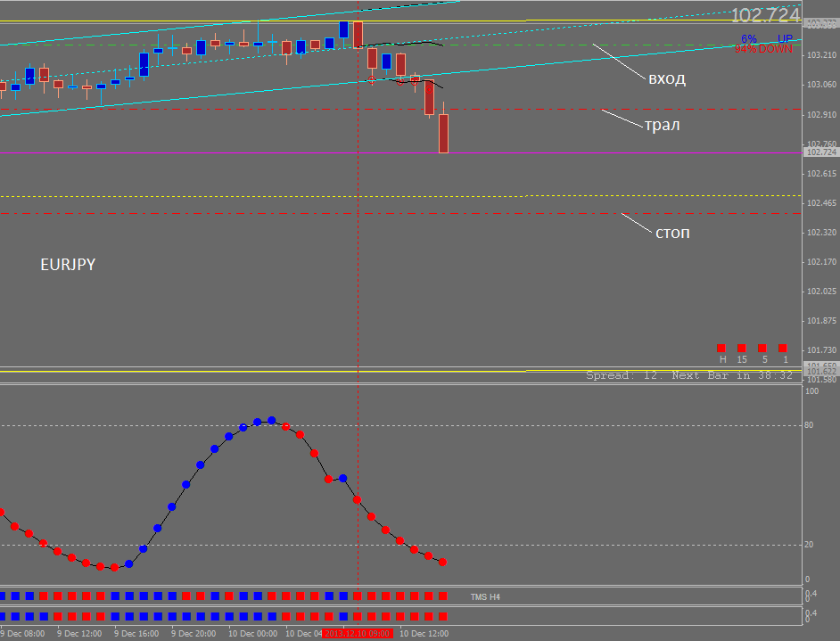Select the "стоп" annotation label
840x641 pixels.
click(x=673, y=233)
